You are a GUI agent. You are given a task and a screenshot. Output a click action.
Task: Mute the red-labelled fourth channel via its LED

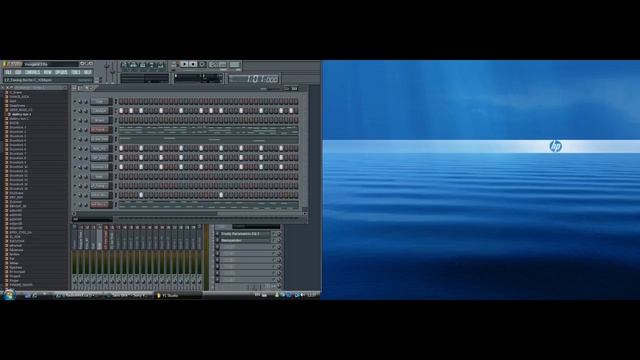75,129
